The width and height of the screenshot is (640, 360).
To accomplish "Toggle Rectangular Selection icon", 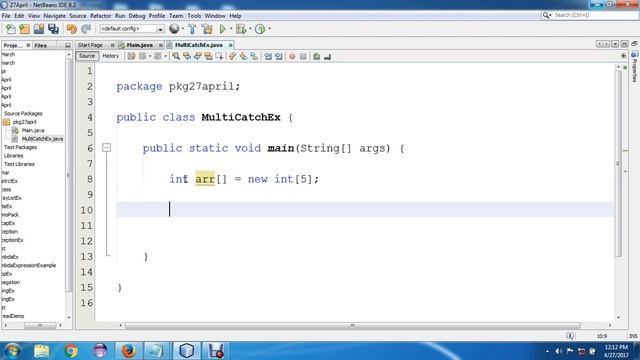I will click(219, 56).
